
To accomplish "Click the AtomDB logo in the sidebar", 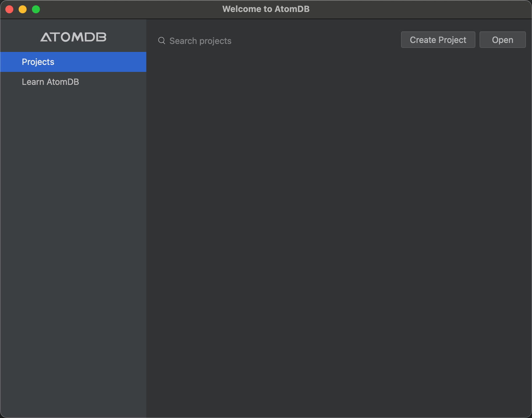I will point(73,37).
